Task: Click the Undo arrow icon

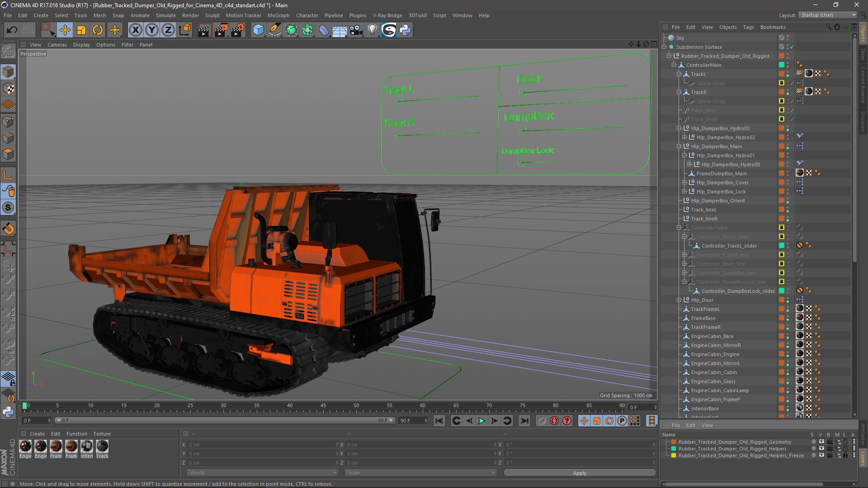Action: pos(12,30)
